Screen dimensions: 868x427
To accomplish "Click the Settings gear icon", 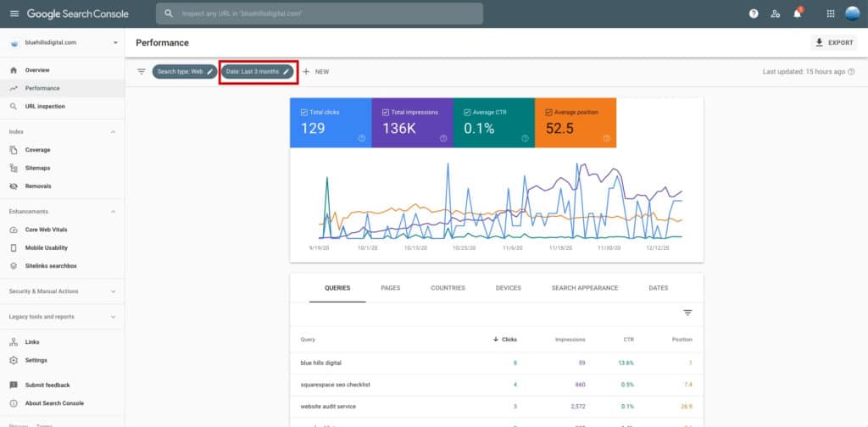I will tap(14, 361).
